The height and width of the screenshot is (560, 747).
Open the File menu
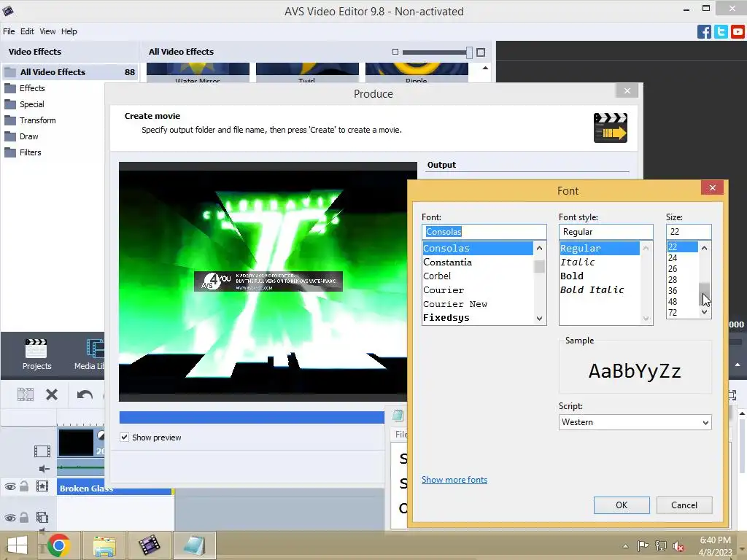[9, 31]
